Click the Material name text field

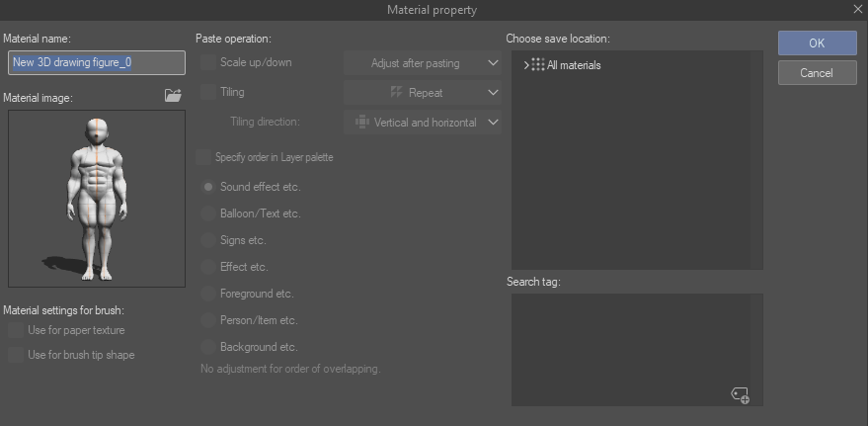[x=97, y=62]
